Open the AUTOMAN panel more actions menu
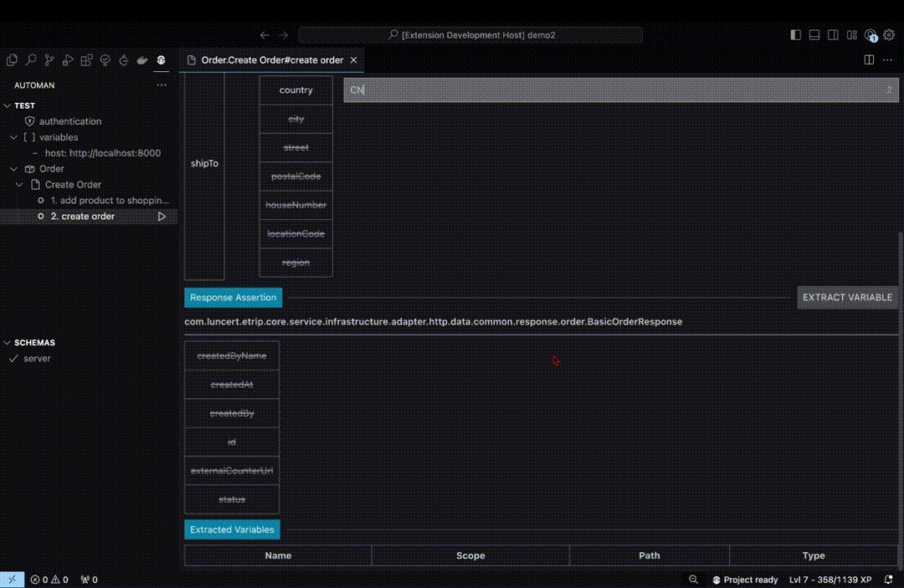Image resolution: width=904 pixels, height=588 pixels. 162,84
